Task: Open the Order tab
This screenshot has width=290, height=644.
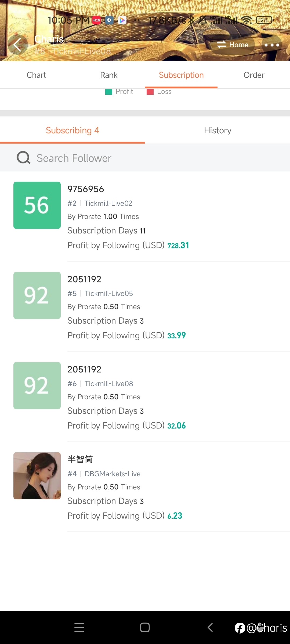Action: (x=254, y=75)
